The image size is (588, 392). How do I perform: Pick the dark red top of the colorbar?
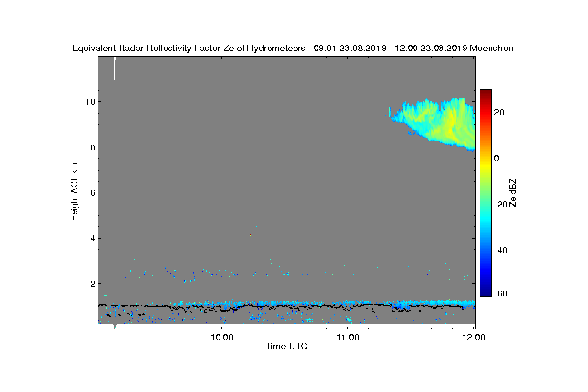pyautogui.click(x=486, y=93)
